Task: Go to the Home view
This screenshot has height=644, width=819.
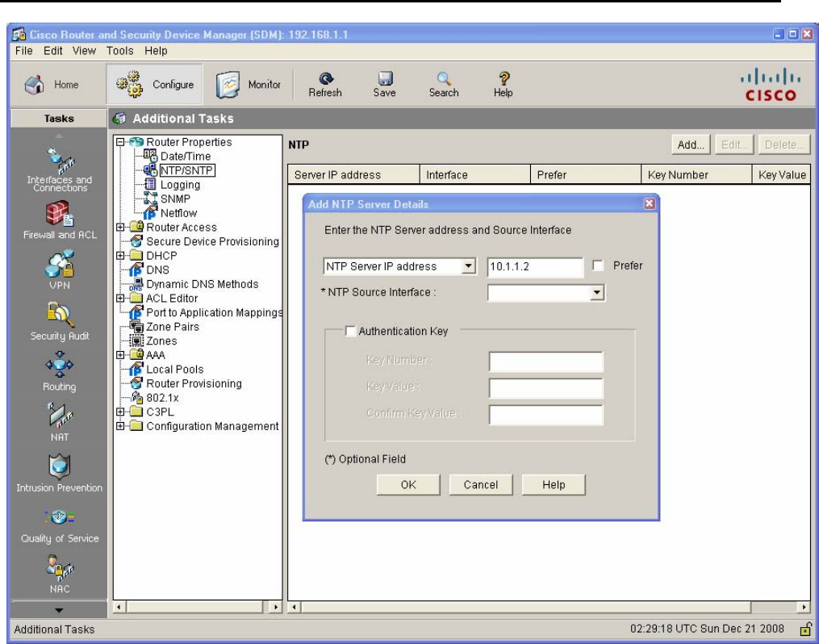Action: (x=51, y=85)
